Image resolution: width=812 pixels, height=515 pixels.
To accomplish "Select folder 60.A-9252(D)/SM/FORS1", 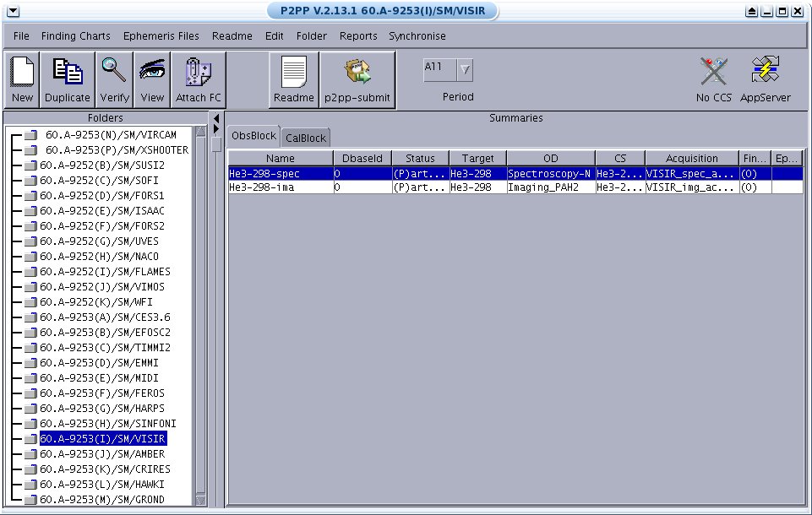I will pos(102,196).
